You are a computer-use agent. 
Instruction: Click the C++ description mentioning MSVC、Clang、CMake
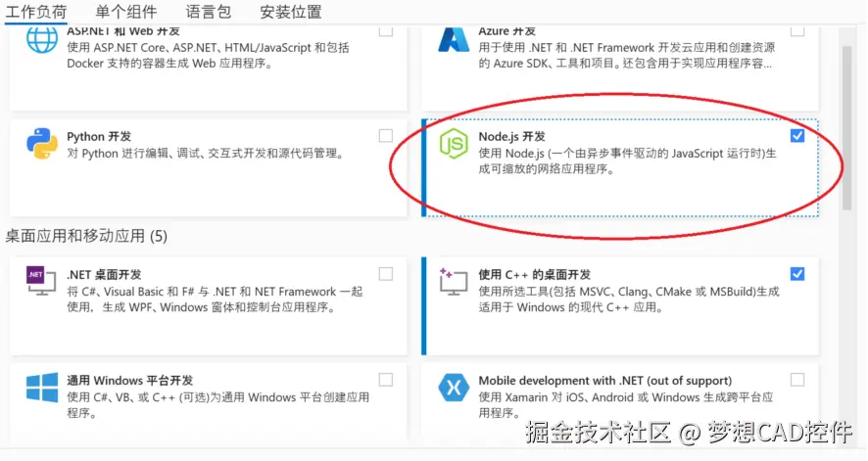pos(629,300)
